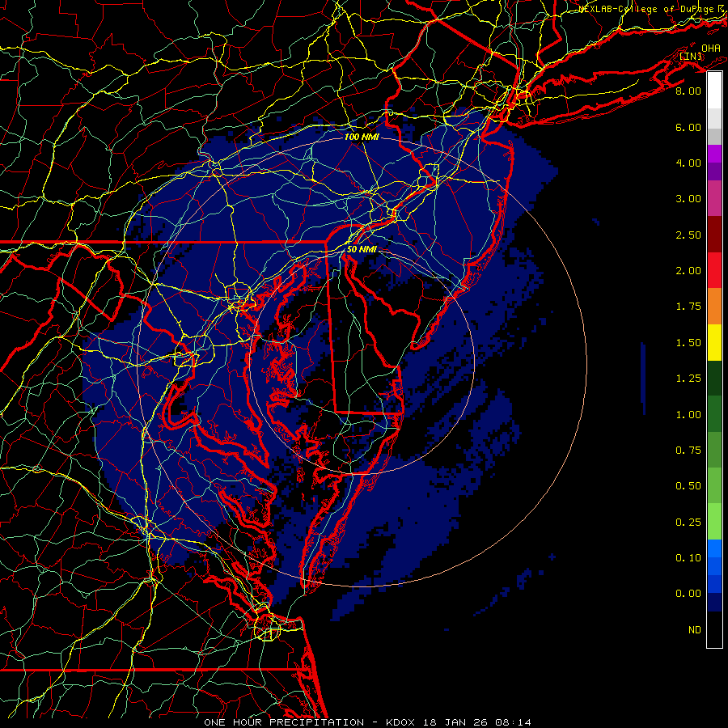
Task: Click the 0.25 legend value label
Action: point(688,523)
